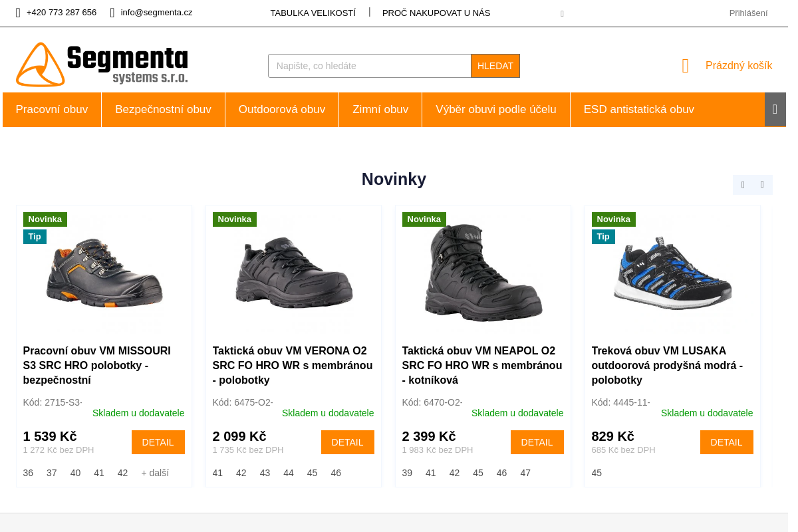Show previous Novinky carousel items

pyautogui.click(x=743, y=185)
